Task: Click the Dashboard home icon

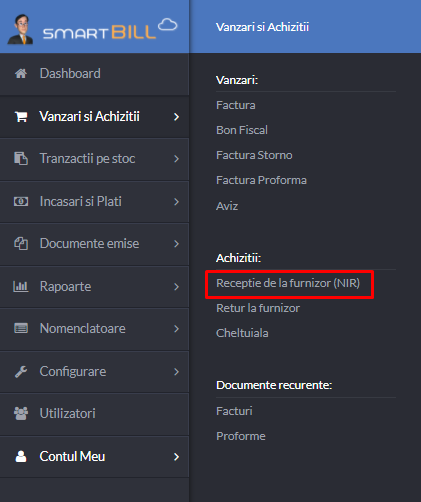Action: 21,73
